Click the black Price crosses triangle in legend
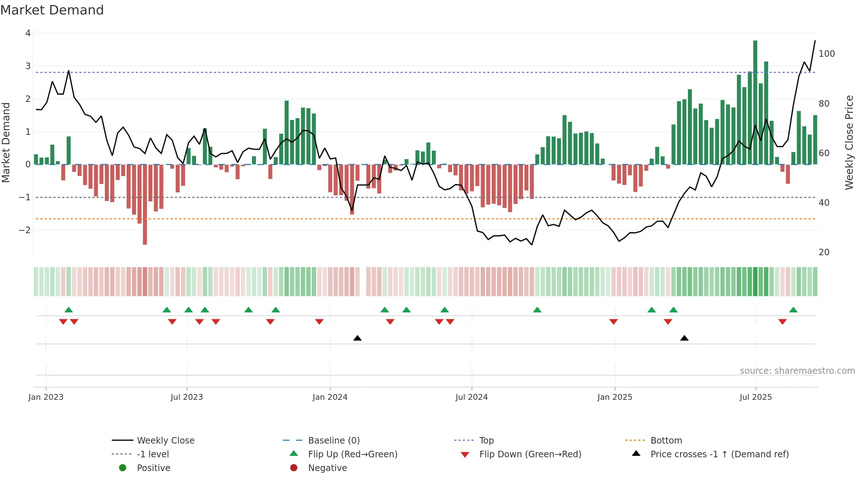 click(x=636, y=453)
